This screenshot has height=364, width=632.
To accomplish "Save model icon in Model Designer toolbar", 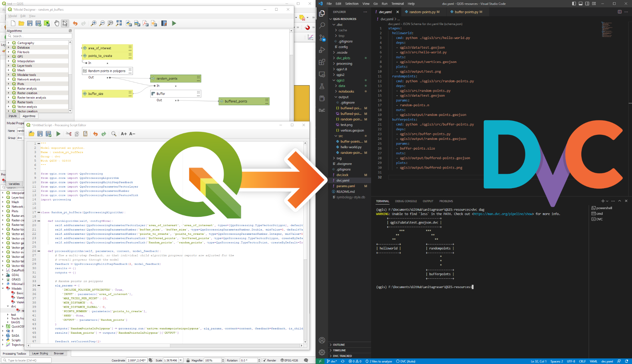I will pos(30,23).
